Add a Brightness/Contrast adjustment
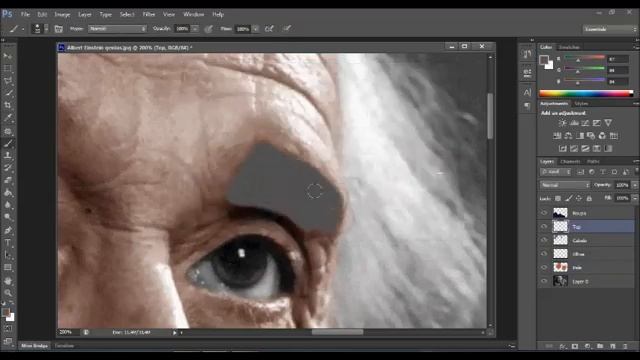Screen dimensions: 640x360 pos(562,123)
